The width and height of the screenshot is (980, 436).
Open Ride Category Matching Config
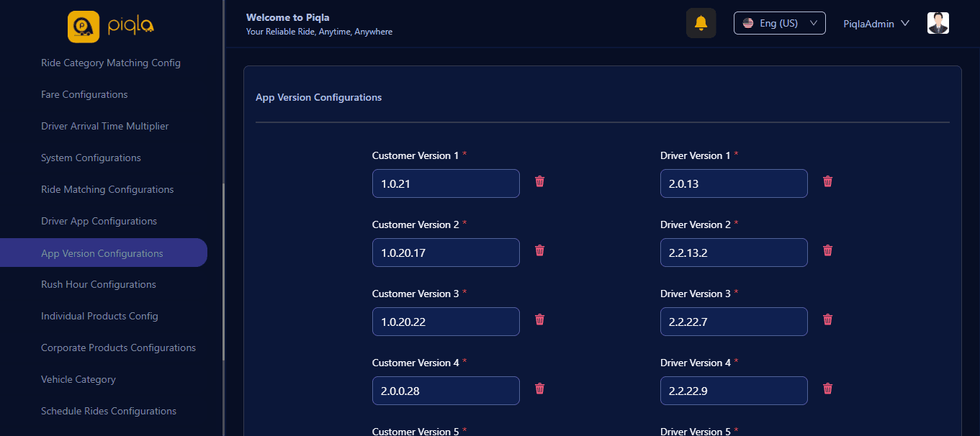(111, 63)
